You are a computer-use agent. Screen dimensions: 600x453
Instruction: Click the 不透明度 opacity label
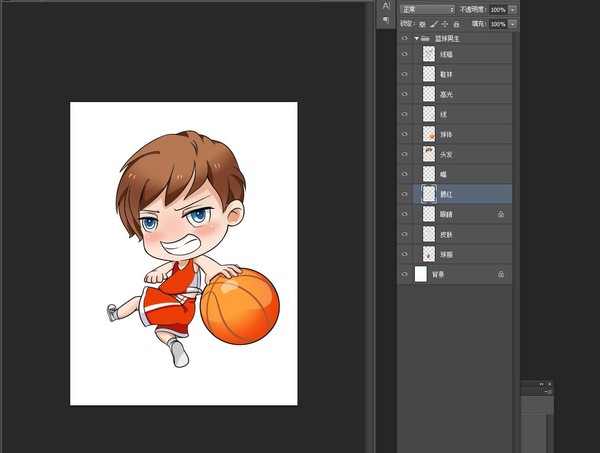click(473, 10)
